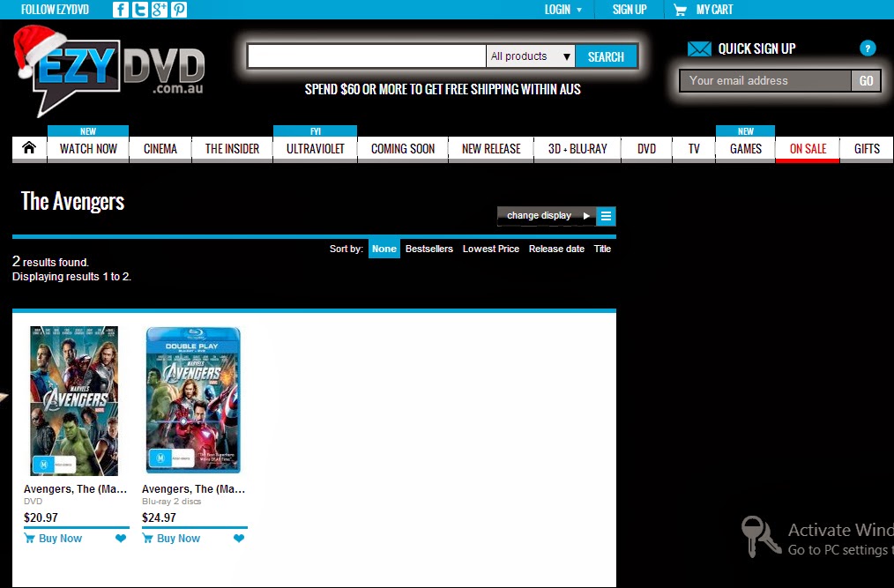
Task: Sort results by Release date
Action: 556,249
